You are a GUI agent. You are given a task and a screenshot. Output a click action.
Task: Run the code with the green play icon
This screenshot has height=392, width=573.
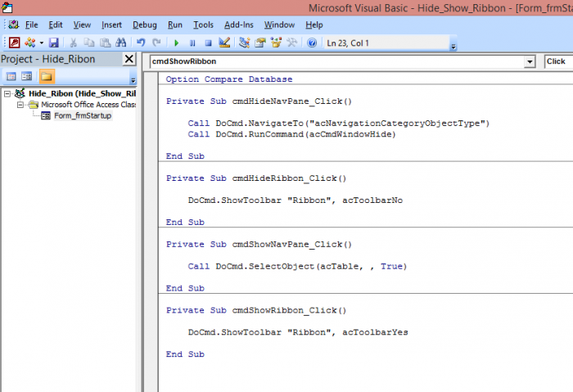(x=177, y=42)
